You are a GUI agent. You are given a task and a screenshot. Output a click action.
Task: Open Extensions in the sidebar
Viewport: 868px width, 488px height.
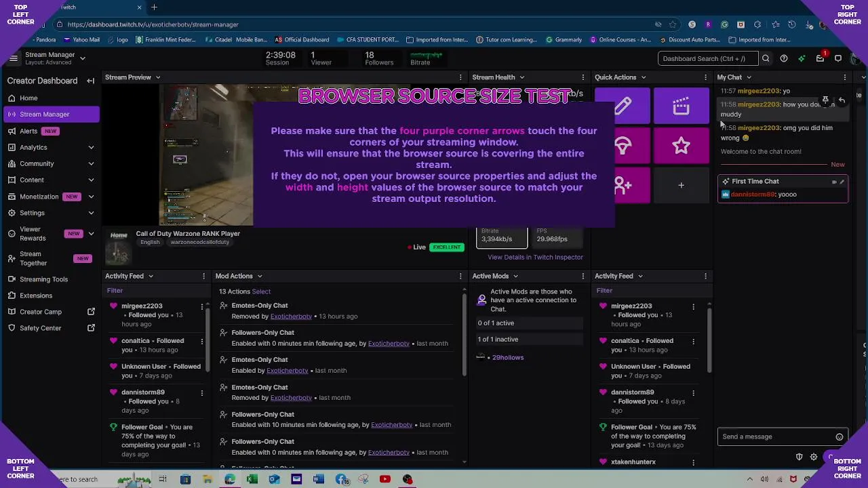pos(51,296)
